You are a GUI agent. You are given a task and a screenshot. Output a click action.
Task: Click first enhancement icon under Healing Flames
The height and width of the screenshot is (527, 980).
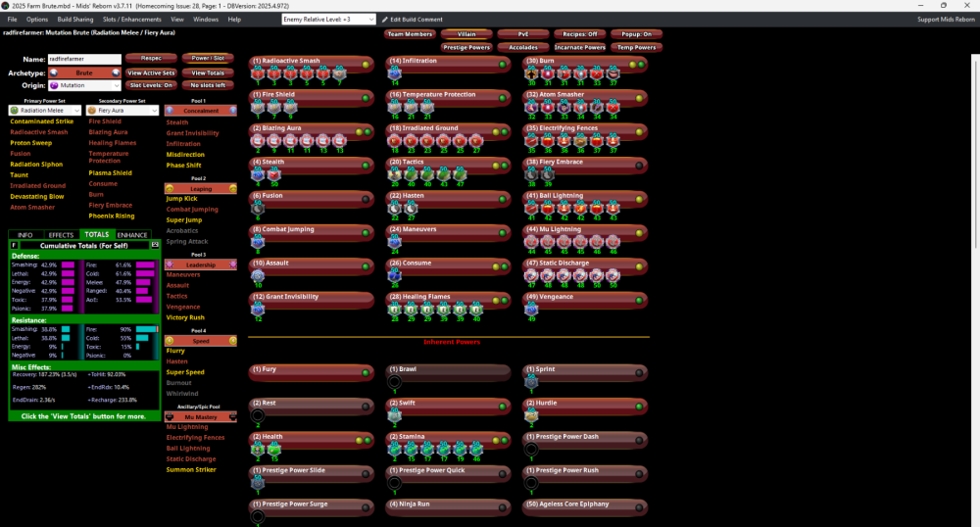[394, 309]
